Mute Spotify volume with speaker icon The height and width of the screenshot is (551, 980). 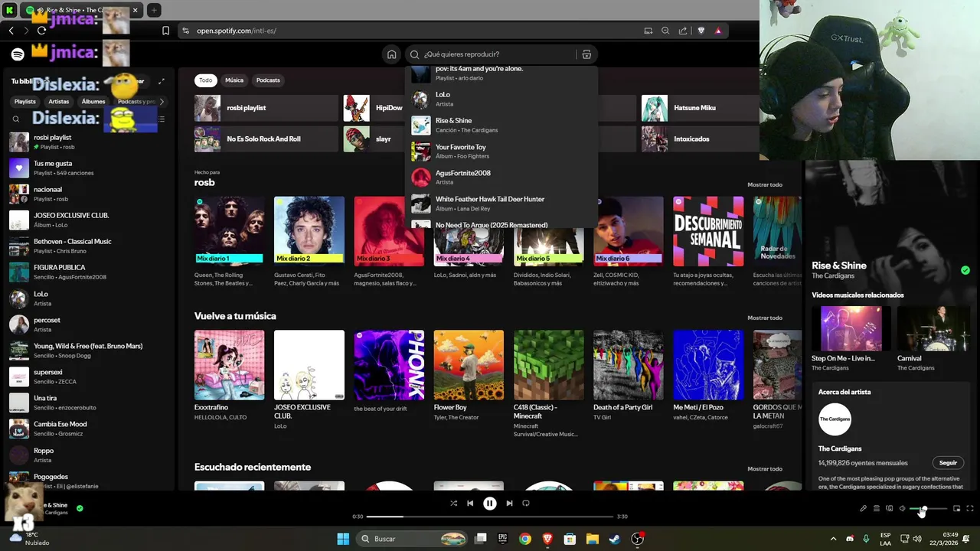903,509
